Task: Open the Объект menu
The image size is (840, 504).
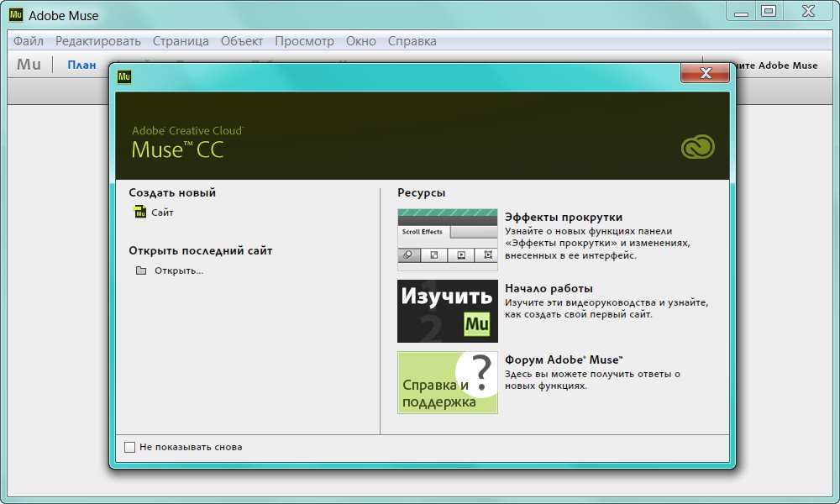Action: click(x=242, y=41)
